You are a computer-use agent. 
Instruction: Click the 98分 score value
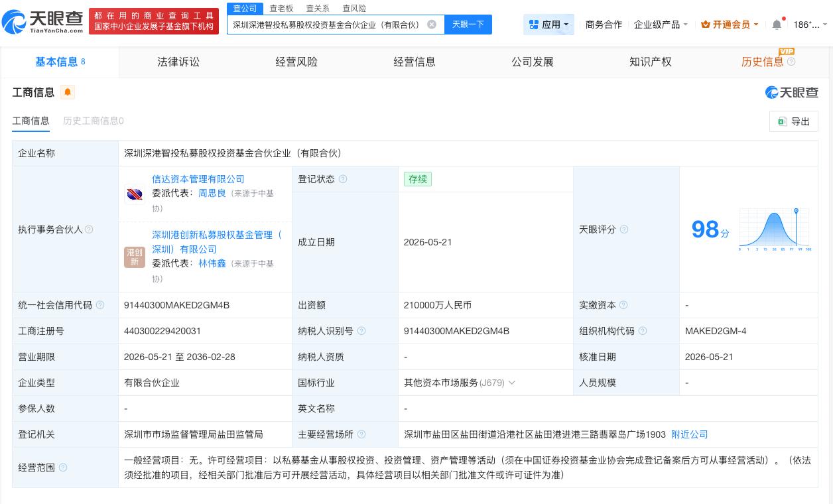pyautogui.click(x=710, y=229)
